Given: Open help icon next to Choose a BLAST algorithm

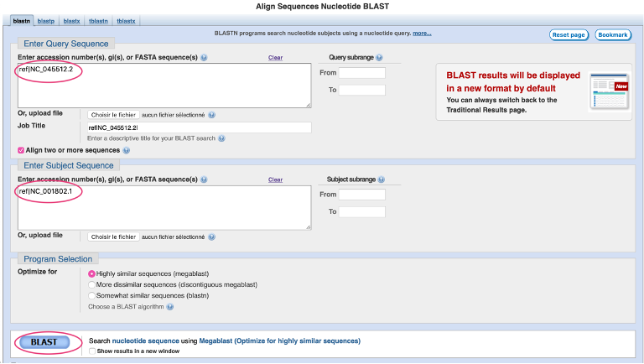Looking at the screenshot, I should (x=170, y=307).
